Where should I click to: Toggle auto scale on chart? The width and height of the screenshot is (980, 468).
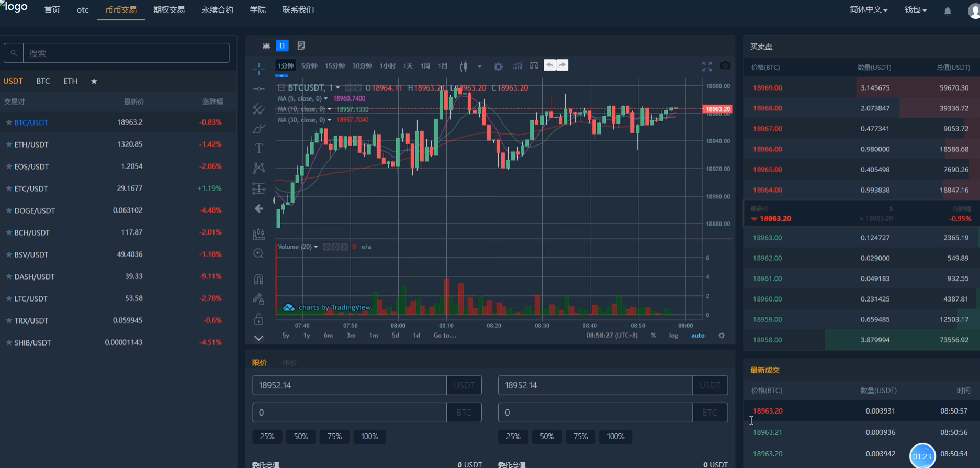point(697,336)
